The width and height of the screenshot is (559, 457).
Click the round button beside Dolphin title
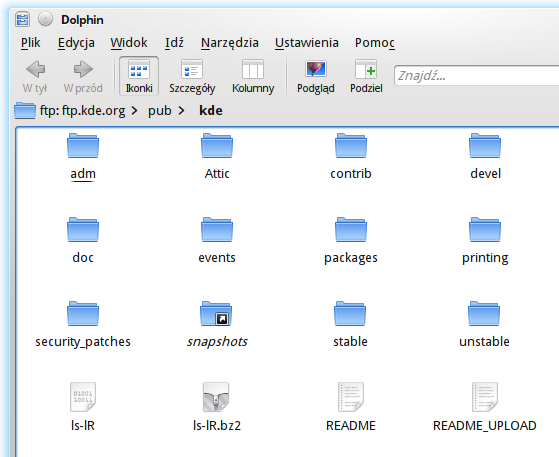click(x=45, y=19)
